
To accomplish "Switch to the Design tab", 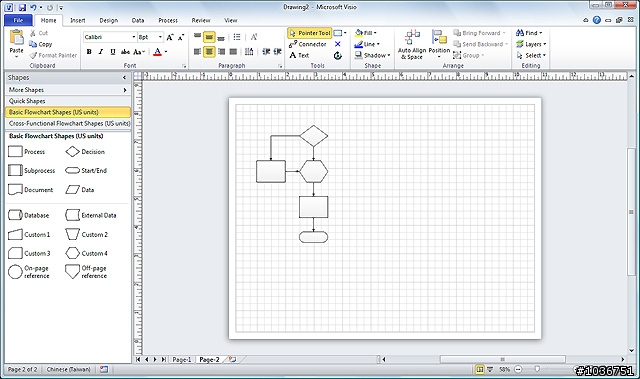I will coord(109,20).
